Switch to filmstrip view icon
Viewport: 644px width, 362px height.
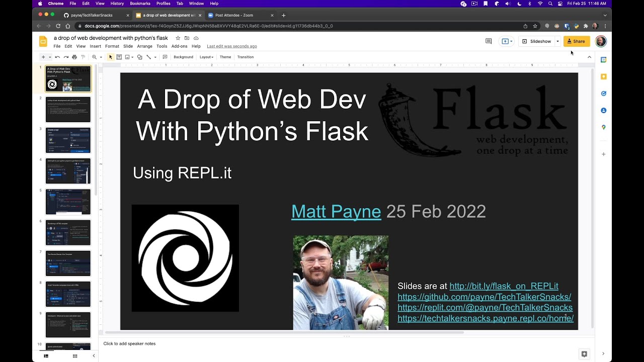[46, 356]
